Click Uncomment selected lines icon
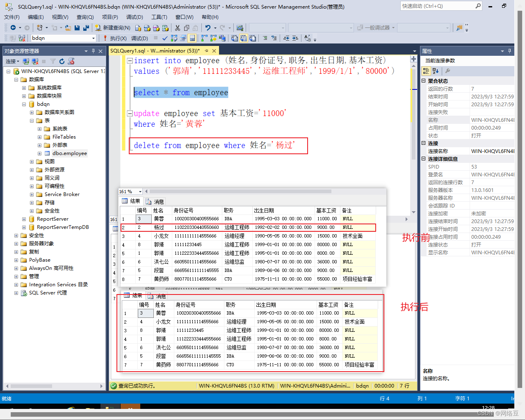This screenshot has height=420, width=525. (274, 38)
